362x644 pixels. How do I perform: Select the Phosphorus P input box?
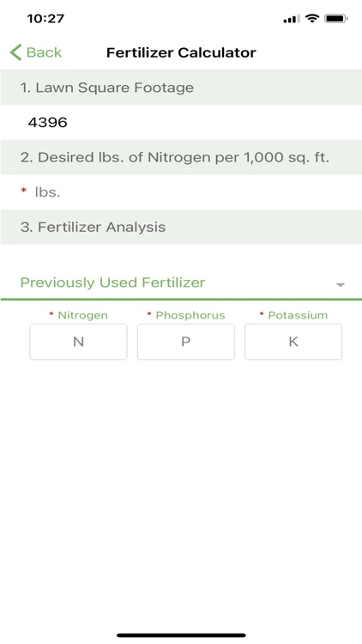point(186,342)
